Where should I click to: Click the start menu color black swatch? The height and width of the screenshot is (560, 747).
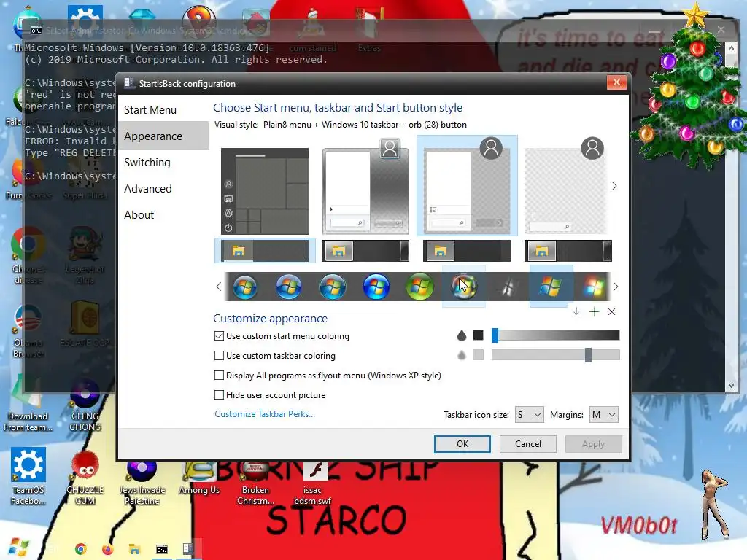click(479, 335)
